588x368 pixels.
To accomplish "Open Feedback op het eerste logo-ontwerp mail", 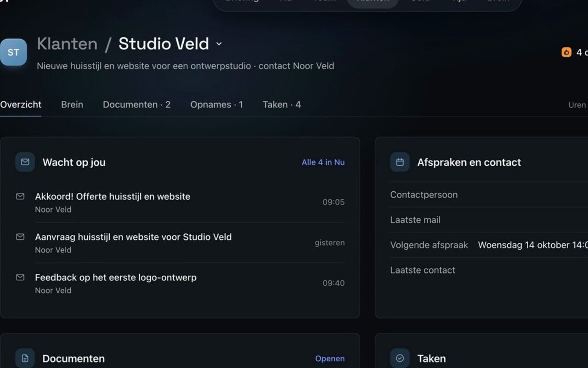I will pyautogui.click(x=116, y=277).
